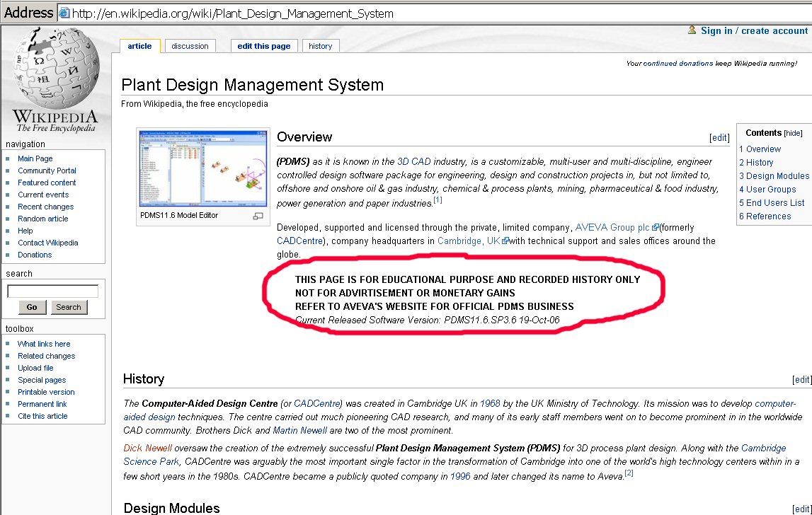The width and height of the screenshot is (812, 515).
Task: Open the Cambridge, UK external link
Action: [x=474, y=241]
